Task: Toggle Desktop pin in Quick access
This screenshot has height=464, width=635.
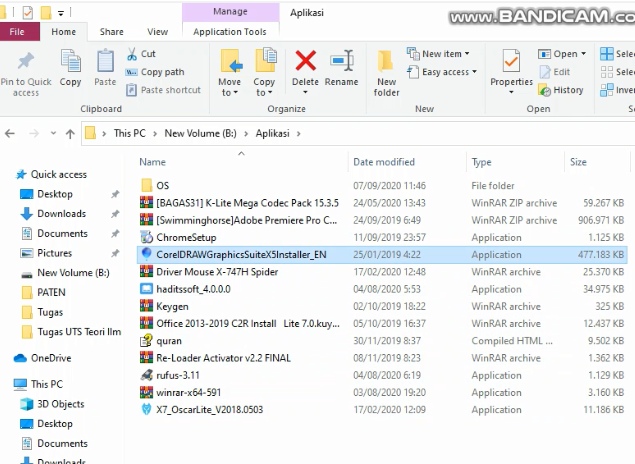Action: click(115, 194)
